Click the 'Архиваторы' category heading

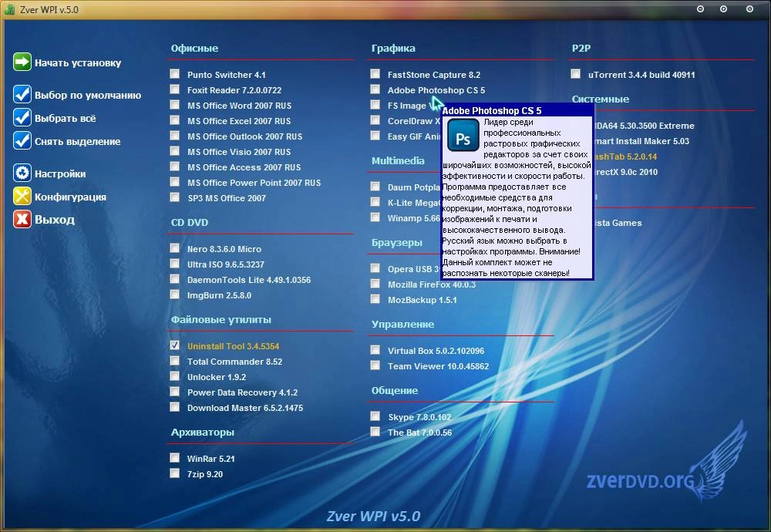(x=203, y=433)
